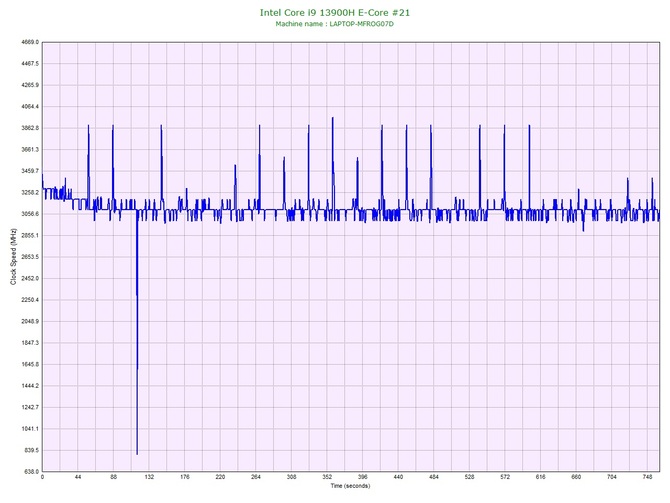670x503 pixels.
Task: Click x-axis tick label 616
Action: point(541,477)
